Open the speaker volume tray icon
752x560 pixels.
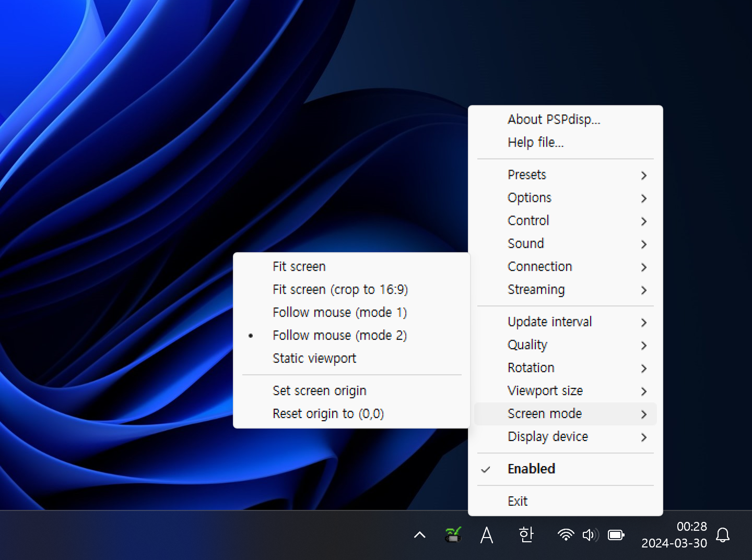coord(591,535)
